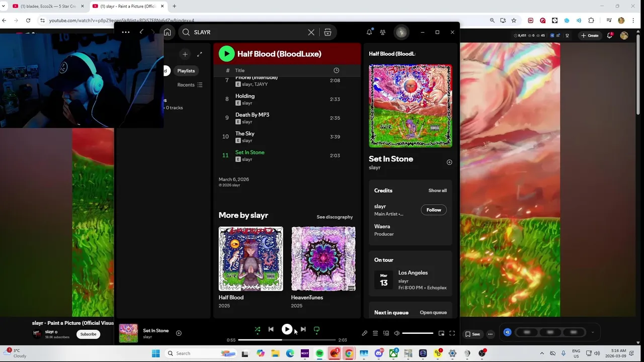This screenshot has width=644, height=362.
Task: Open the queue via Open queue link
Action: click(x=433, y=313)
